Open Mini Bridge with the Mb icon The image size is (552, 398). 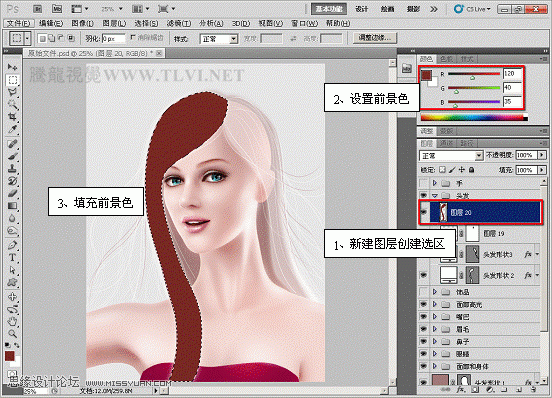(x=57, y=9)
